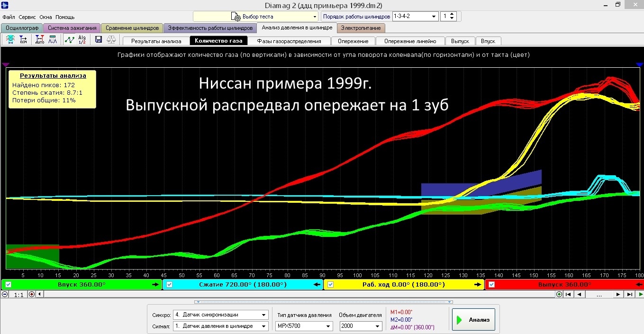Click the balance scales toolbar icon
Viewport: 644px width, 334px height.
point(111,40)
